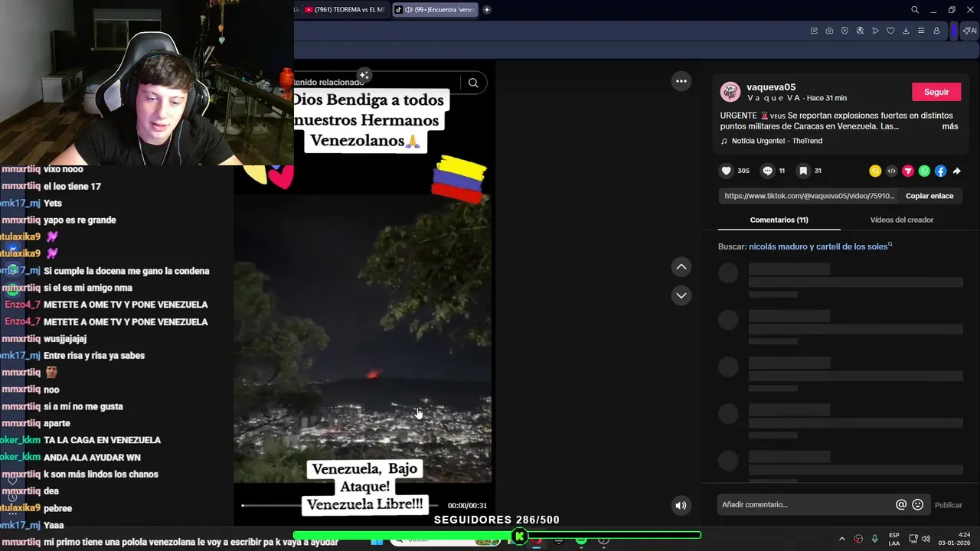This screenshot has width=980, height=551.
Task: Open browser tab search magnifier
Action: [x=915, y=10]
